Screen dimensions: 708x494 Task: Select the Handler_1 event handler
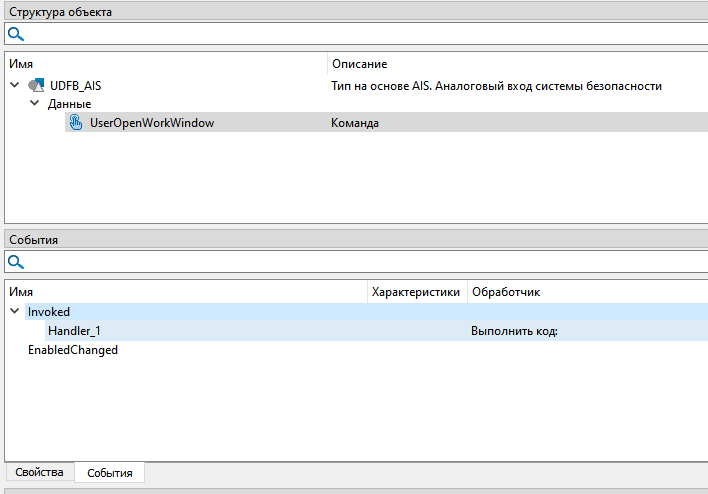pos(74,331)
